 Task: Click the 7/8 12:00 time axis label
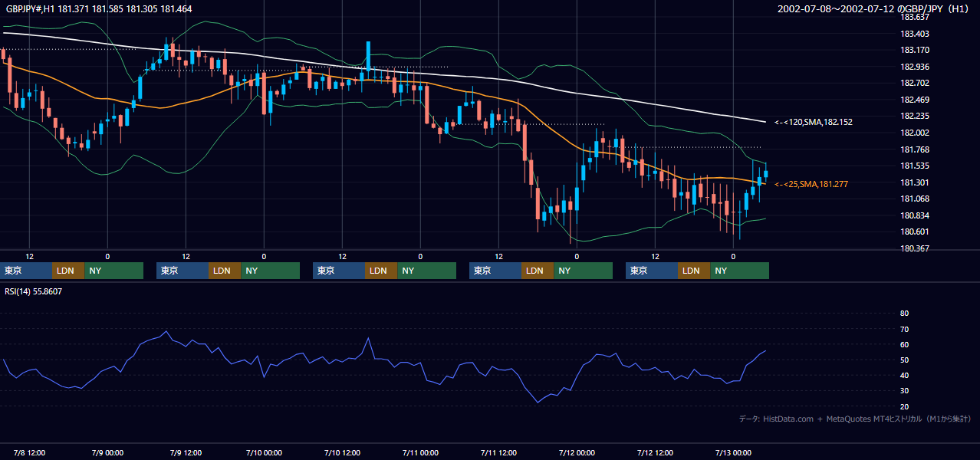pos(30,452)
